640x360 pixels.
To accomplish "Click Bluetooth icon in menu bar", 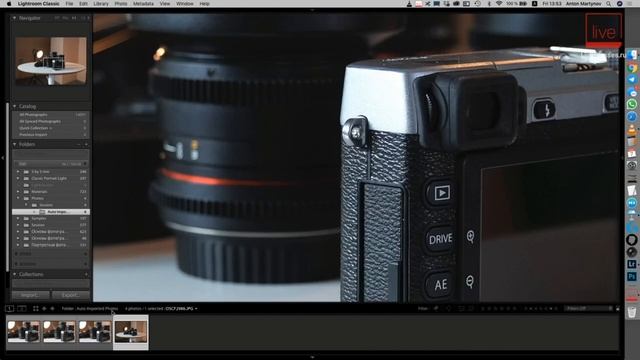I will (489, 4).
